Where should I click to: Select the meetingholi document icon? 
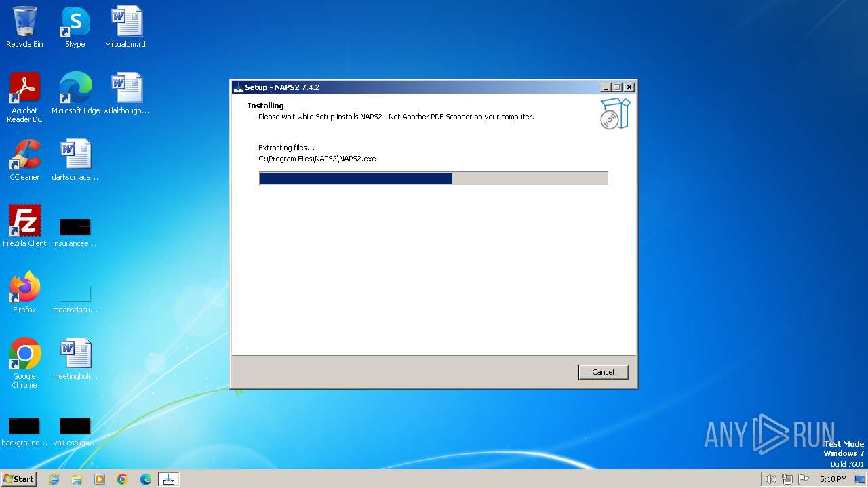coord(75,359)
